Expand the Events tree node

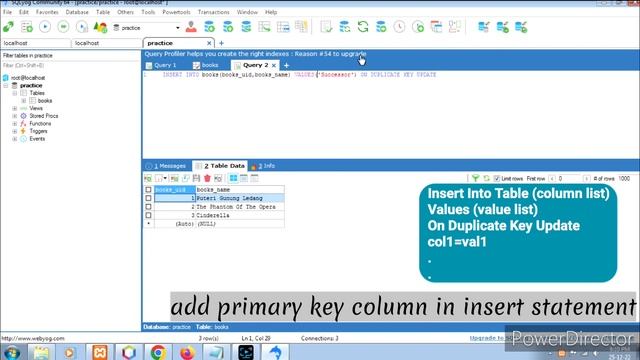[15, 139]
